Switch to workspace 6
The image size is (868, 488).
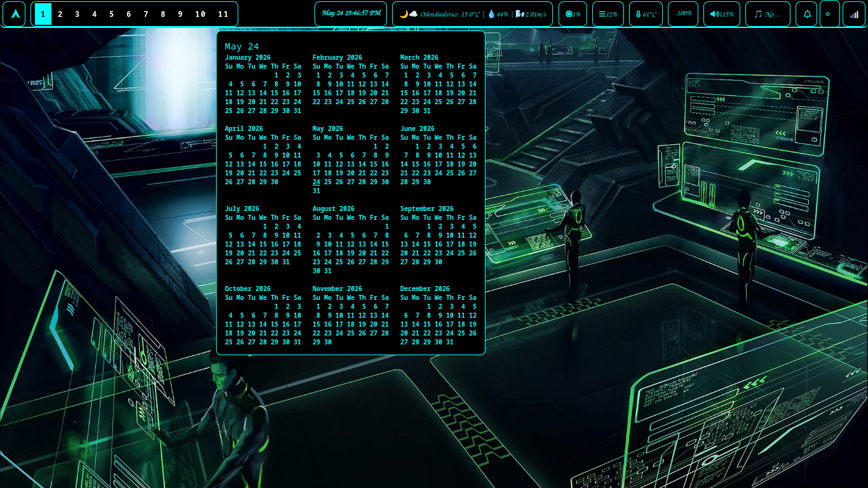[129, 14]
